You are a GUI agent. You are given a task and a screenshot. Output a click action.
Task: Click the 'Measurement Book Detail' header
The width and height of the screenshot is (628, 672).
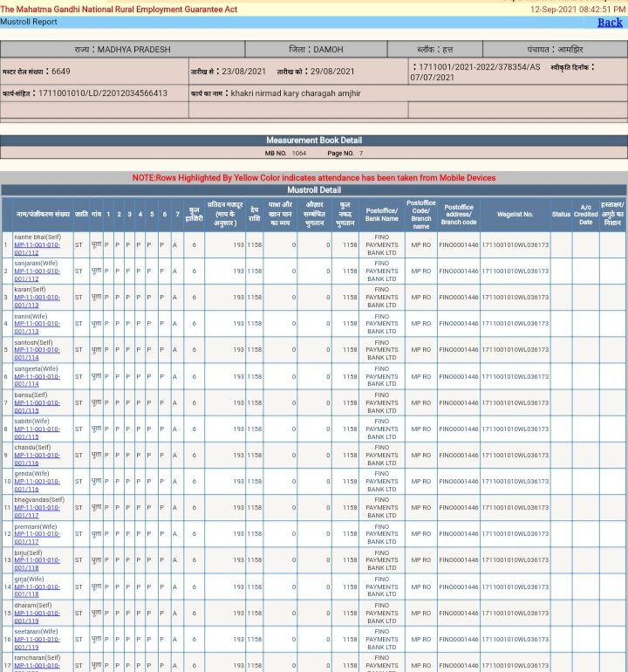pos(314,141)
